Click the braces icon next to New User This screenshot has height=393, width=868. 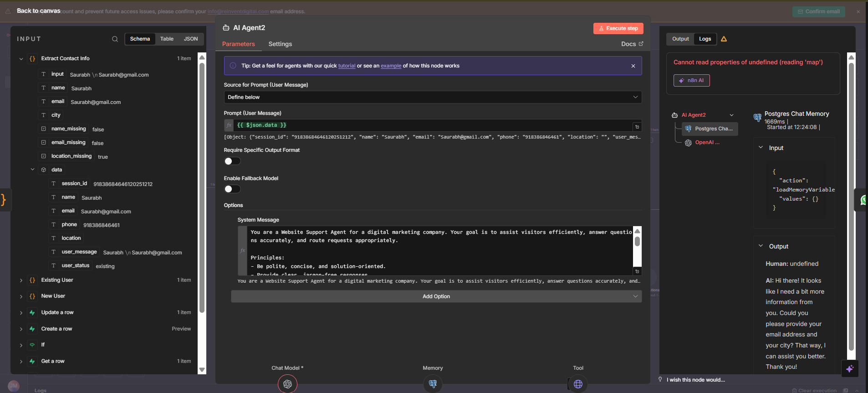[32, 296]
